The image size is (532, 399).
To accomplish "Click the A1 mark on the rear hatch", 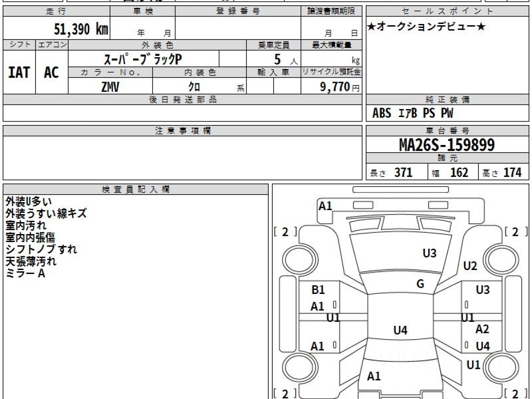I will coord(374,376).
